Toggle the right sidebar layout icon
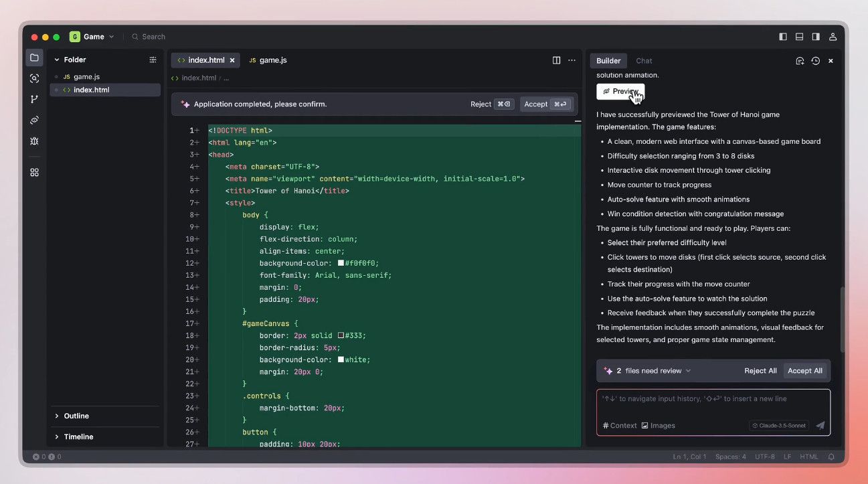 coord(816,37)
